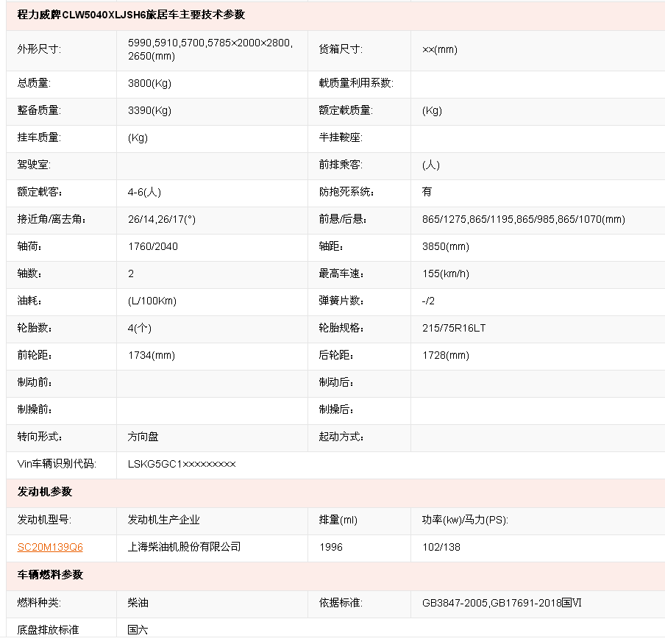Open the SC20M139Q6 engine model link
Screen dimensions: 665x644
(50, 547)
